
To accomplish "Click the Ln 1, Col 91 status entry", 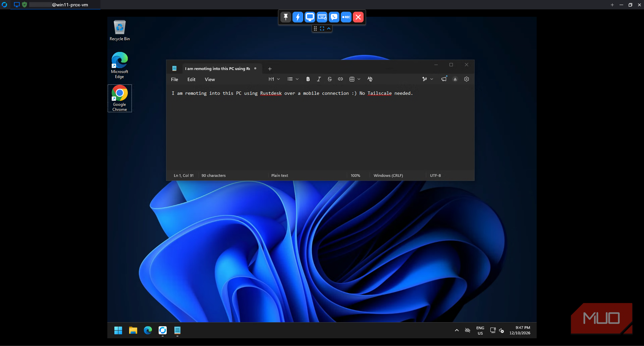I will click(184, 176).
